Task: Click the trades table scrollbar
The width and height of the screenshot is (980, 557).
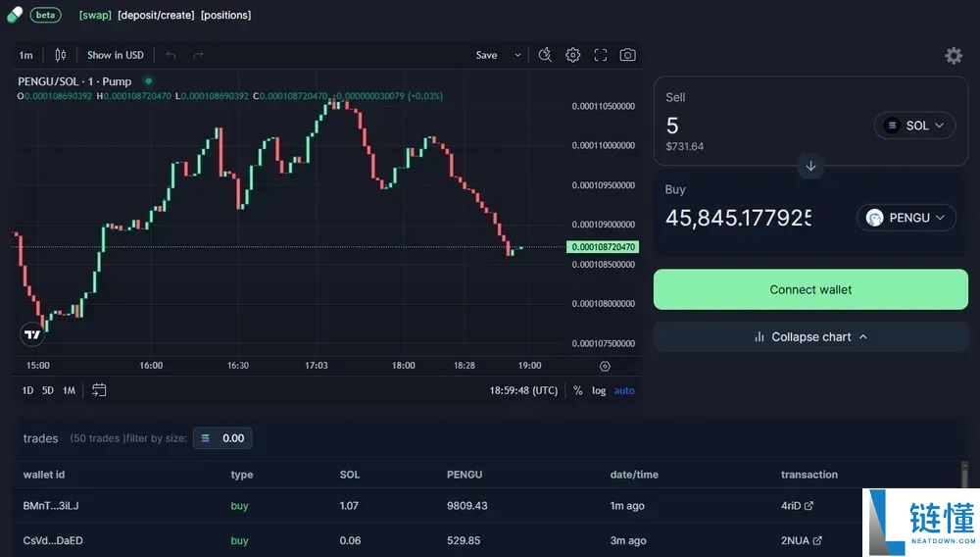Action: tap(965, 475)
